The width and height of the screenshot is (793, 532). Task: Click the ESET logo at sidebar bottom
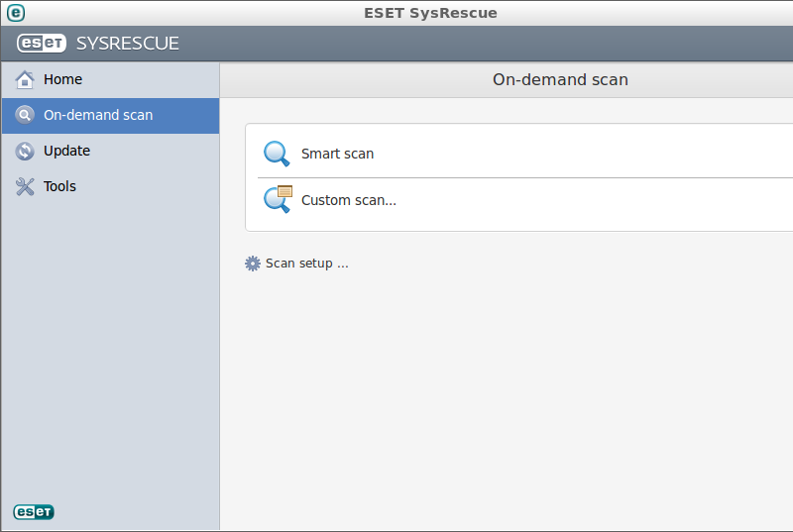[34, 512]
